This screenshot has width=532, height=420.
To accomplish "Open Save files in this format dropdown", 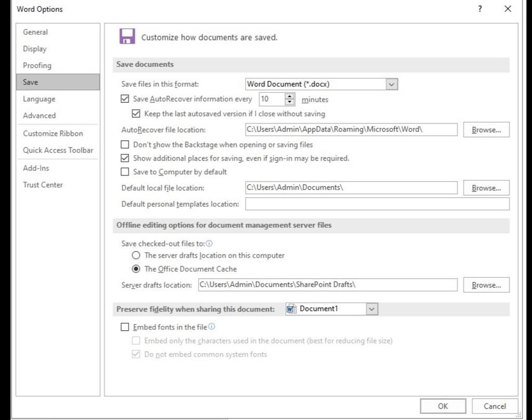I will tap(391, 84).
